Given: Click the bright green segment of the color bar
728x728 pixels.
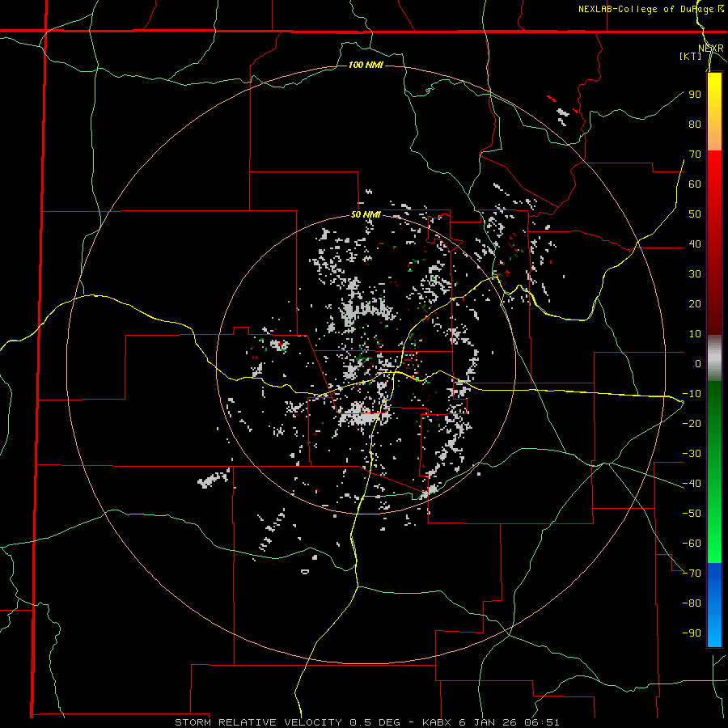Looking at the screenshot, I should [x=714, y=534].
